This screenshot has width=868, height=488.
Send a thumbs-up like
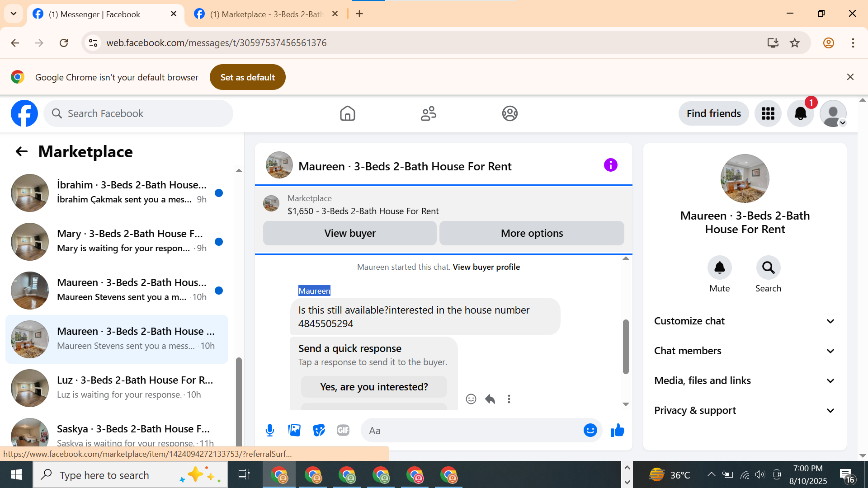(x=617, y=430)
